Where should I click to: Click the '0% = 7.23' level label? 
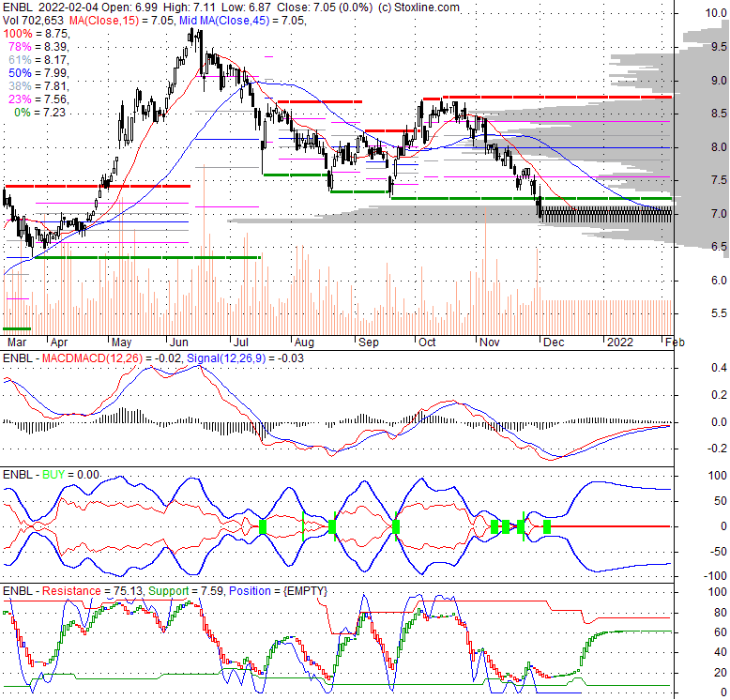tap(40, 113)
